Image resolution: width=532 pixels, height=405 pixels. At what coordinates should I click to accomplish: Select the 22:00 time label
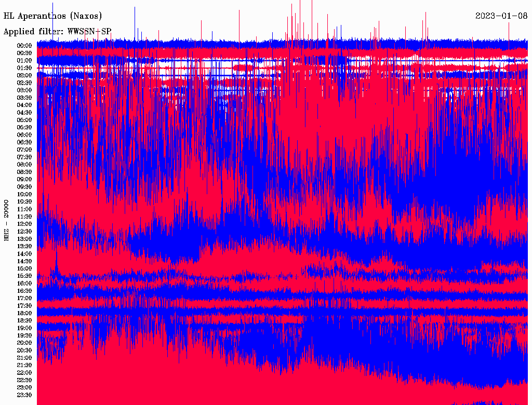pyautogui.click(x=24, y=373)
